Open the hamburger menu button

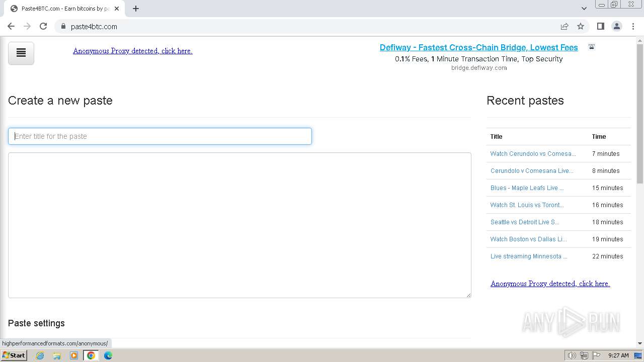tap(21, 53)
